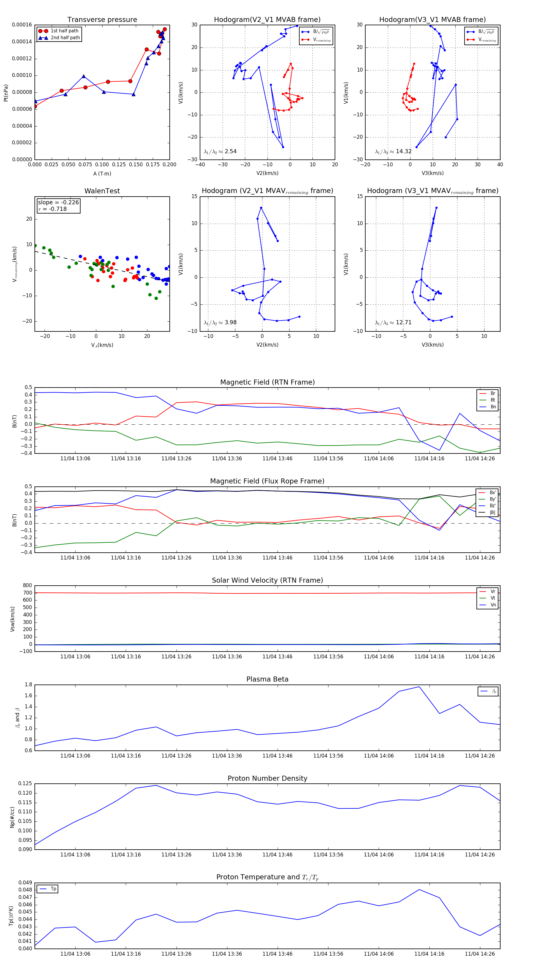Click the 'Transverse pressure' plot title
The width and height of the screenshot is (535, 980).
[x=102, y=20]
